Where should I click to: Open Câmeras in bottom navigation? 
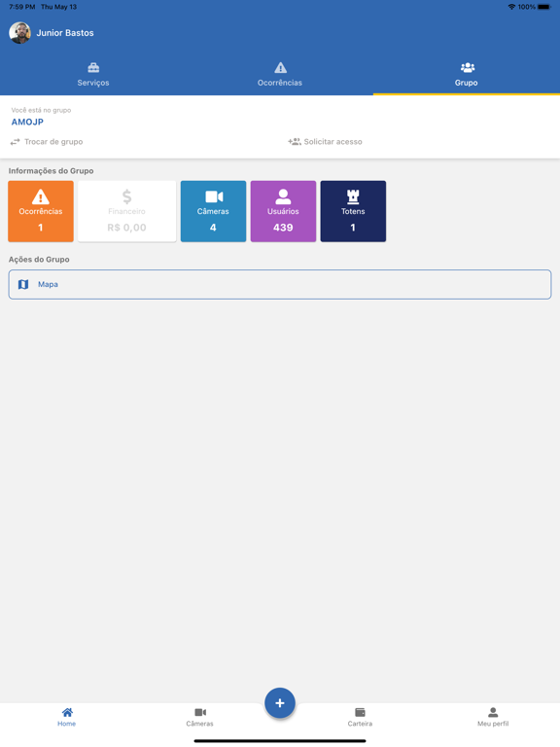click(x=200, y=717)
